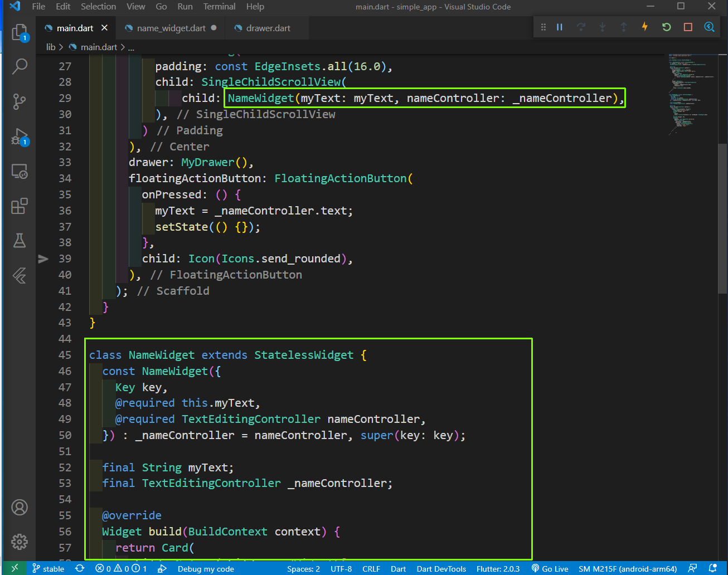Open the Selection menu
The height and width of the screenshot is (575, 728).
pyautogui.click(x=99, y=7)
